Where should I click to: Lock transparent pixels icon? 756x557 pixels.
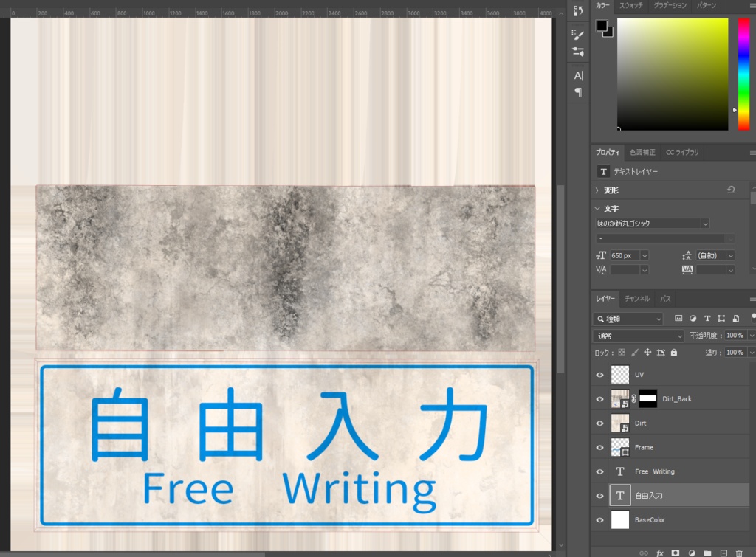tap(622, 353)
